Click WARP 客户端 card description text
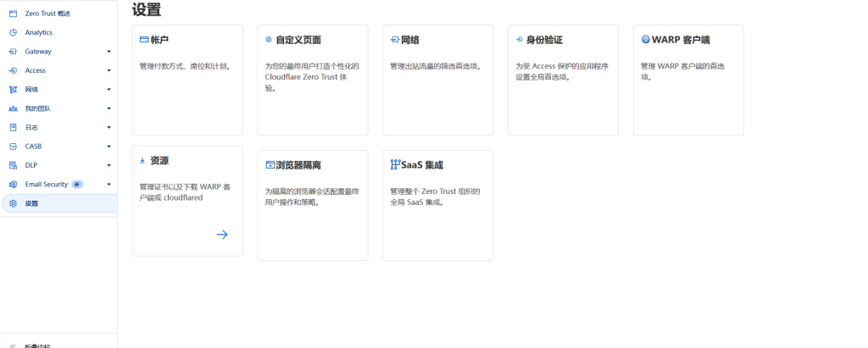 coord(682,71)
